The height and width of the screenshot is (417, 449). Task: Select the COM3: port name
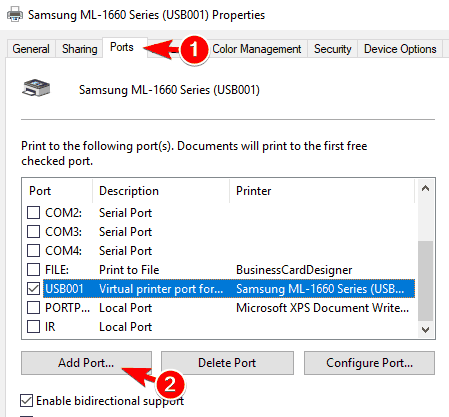[63, 232]
